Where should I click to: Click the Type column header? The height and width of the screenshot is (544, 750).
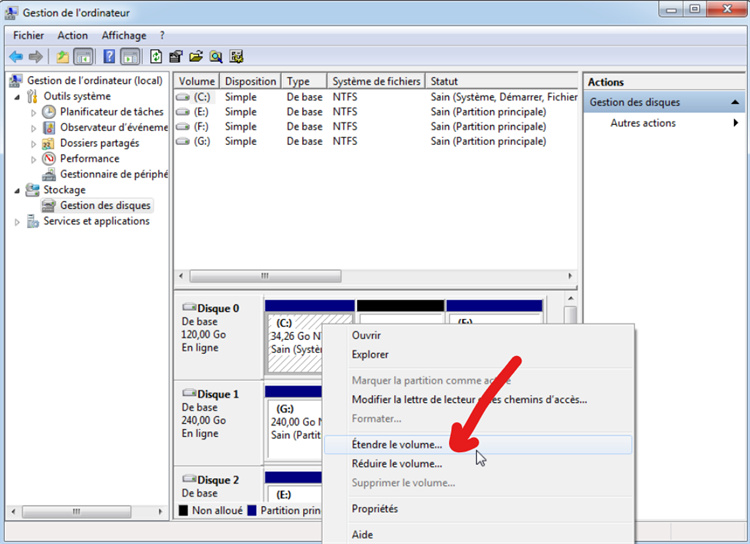[x=304, y=81]
